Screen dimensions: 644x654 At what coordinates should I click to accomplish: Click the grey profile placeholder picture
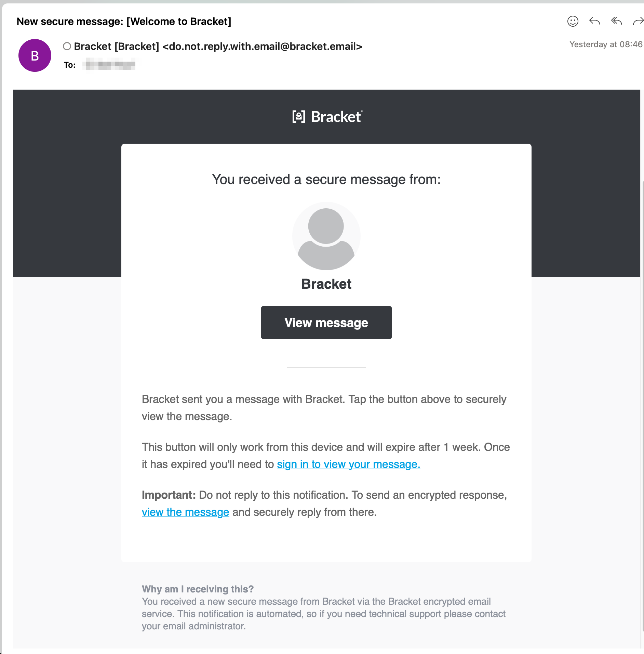(x=326, y=236)
